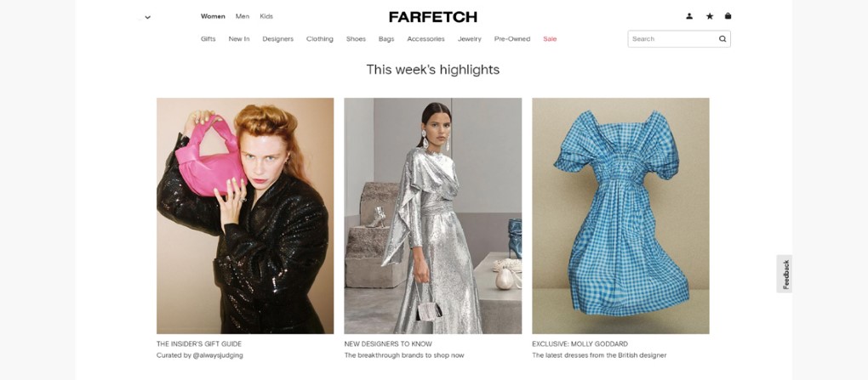Open the pink bag gift guide image

coord(245,216)
